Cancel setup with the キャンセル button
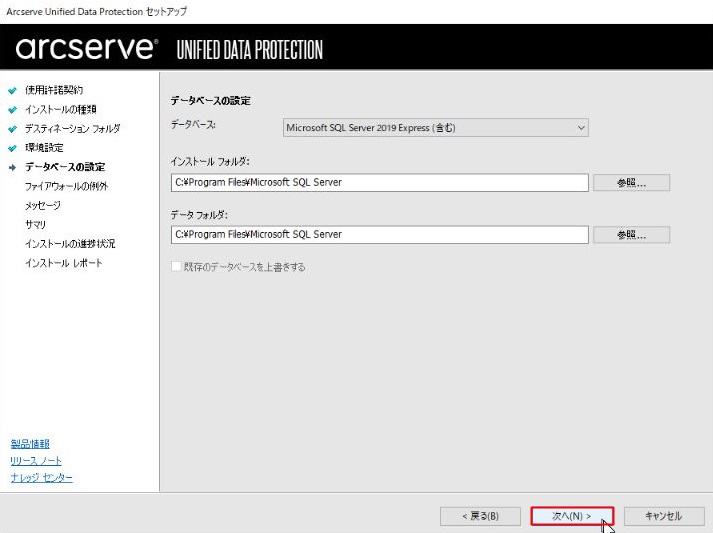The width and height of the screenshot is (713, 533). (x=664, y=516)
